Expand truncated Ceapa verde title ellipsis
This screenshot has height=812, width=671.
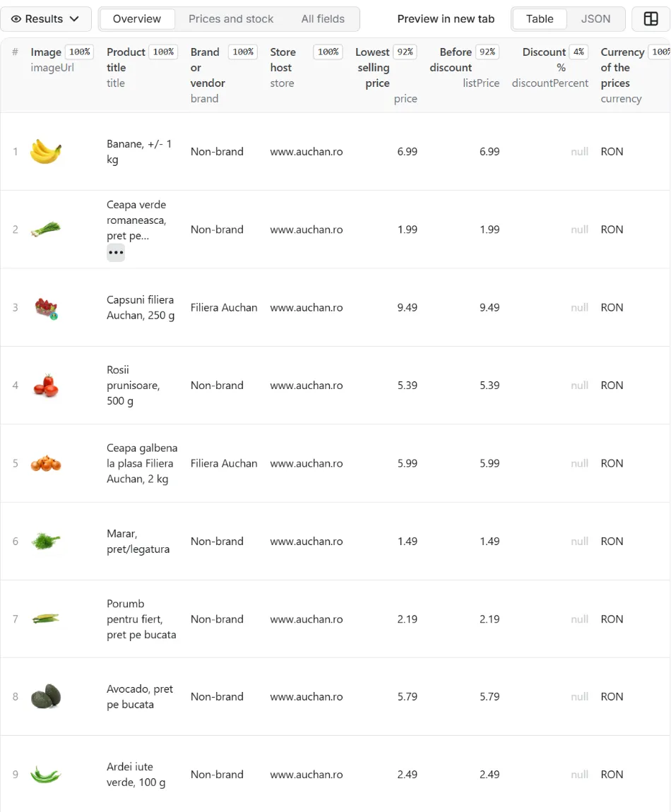point(116,253)
